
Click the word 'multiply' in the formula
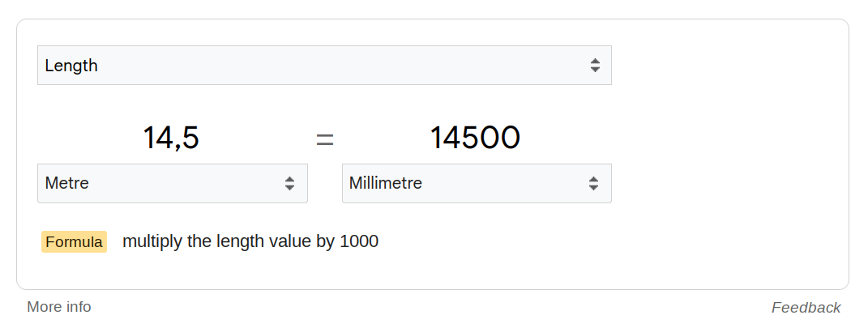(152, 241)
